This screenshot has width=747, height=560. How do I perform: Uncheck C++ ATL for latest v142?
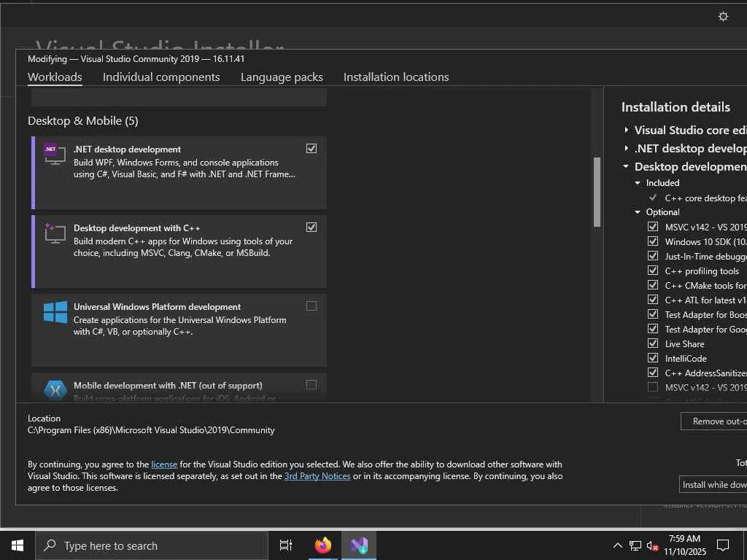(x=653, y=300)
